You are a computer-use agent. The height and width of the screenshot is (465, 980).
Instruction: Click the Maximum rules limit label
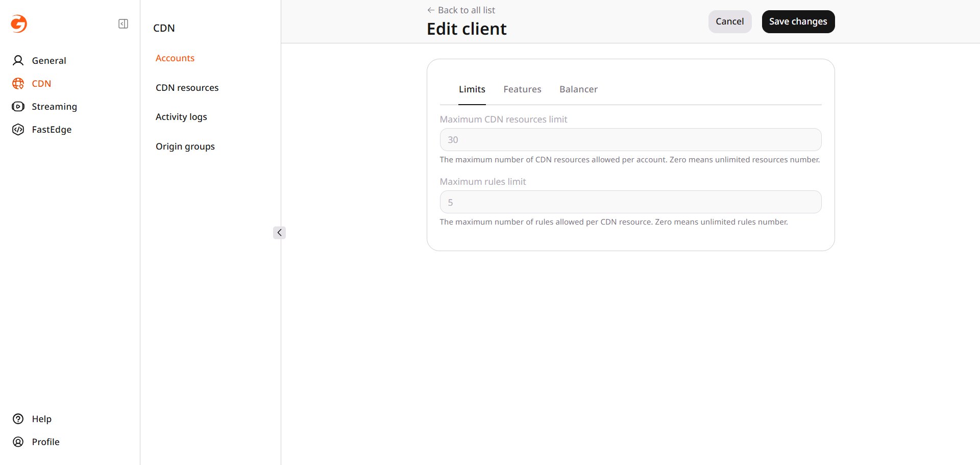tap(483, 182)
